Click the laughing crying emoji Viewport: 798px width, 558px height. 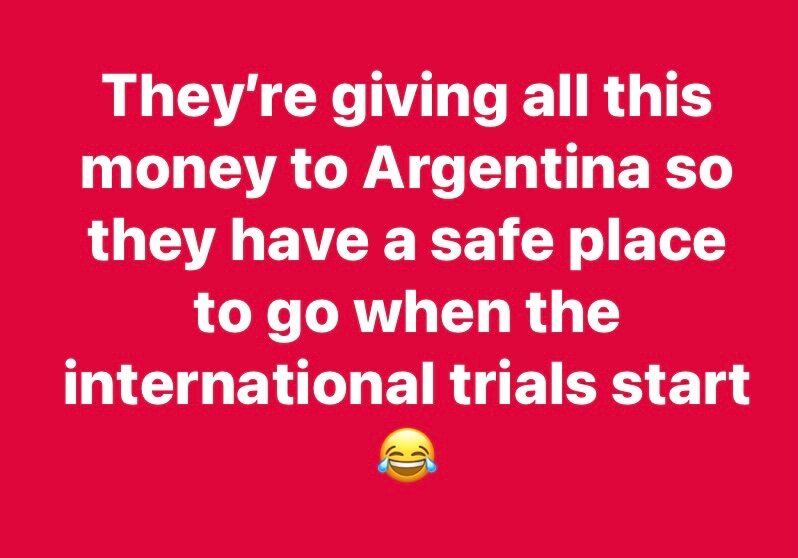tap(407, 455)
